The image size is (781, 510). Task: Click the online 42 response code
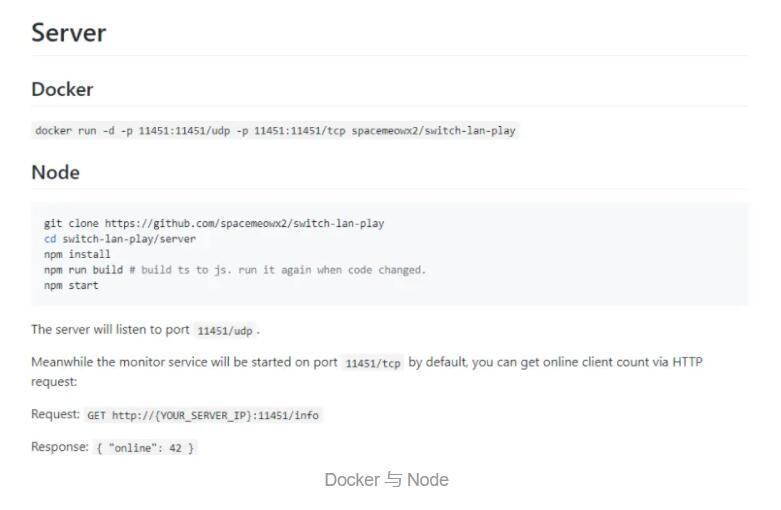[x=145, y=447]
